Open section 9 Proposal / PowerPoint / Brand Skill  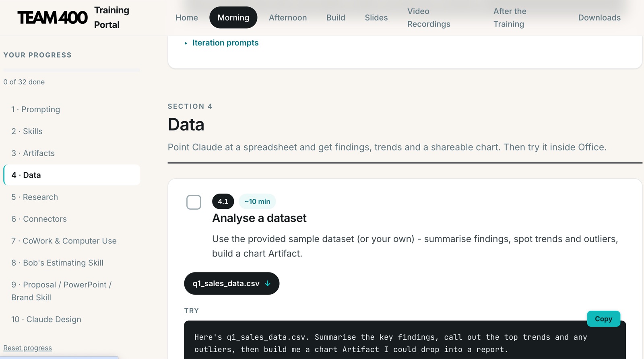click(72, 291)
